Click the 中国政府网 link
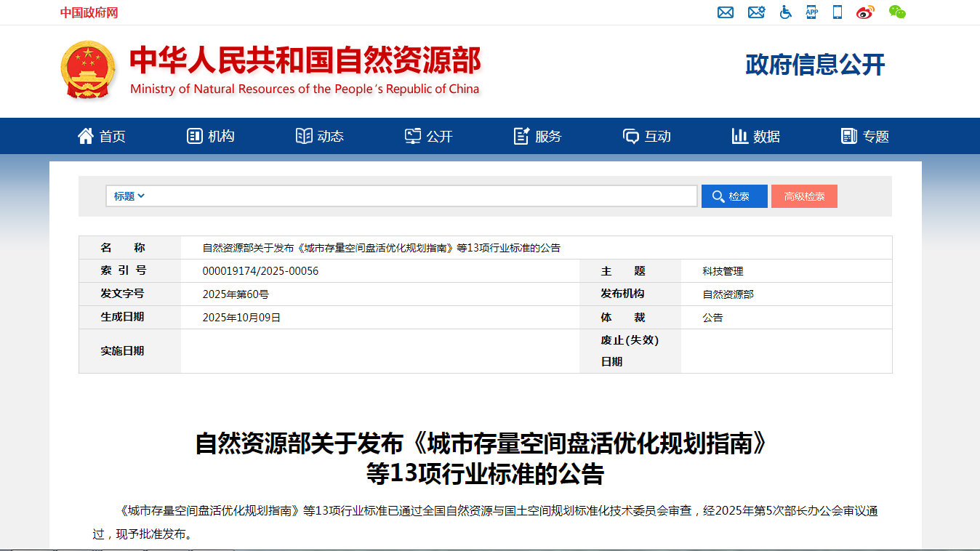 pyautogui.click(x=89, y=12)
